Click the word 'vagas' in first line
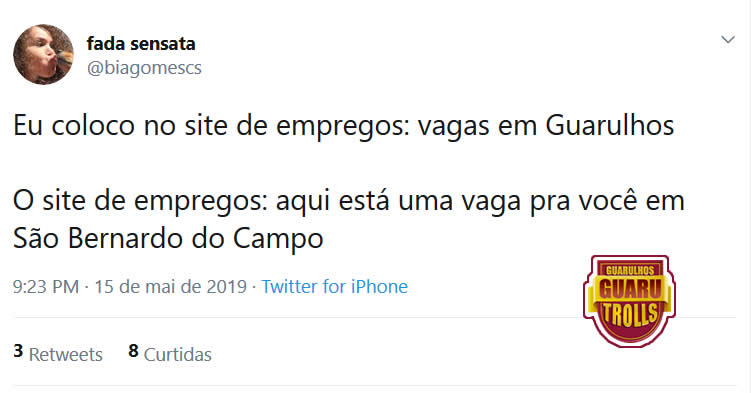751x393 pixels. 454,126
